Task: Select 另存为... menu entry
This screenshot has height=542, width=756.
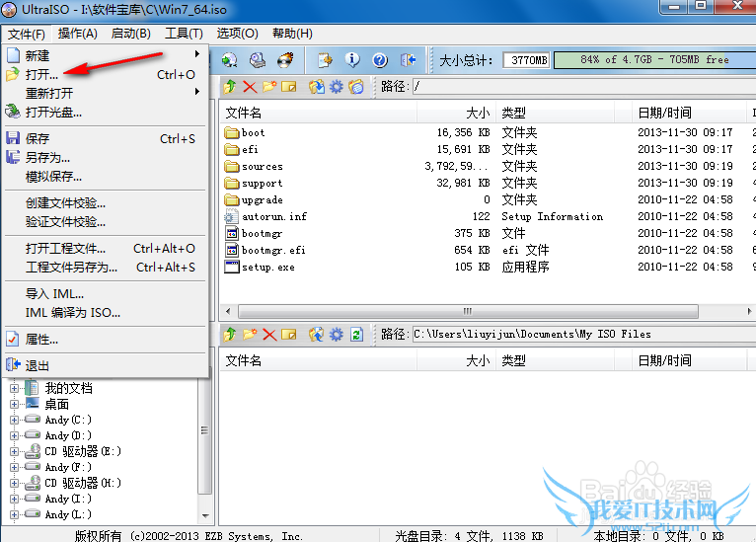Action: click(x=105, y=158)
